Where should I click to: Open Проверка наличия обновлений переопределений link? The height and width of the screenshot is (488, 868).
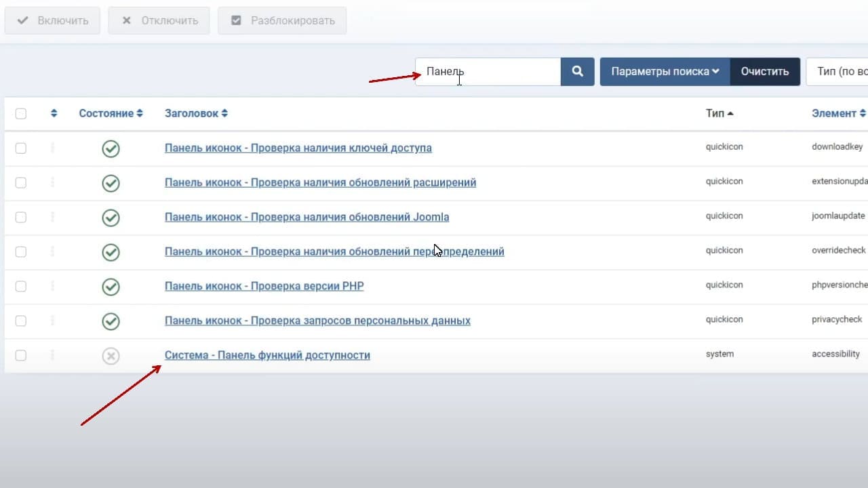(334, 251)
